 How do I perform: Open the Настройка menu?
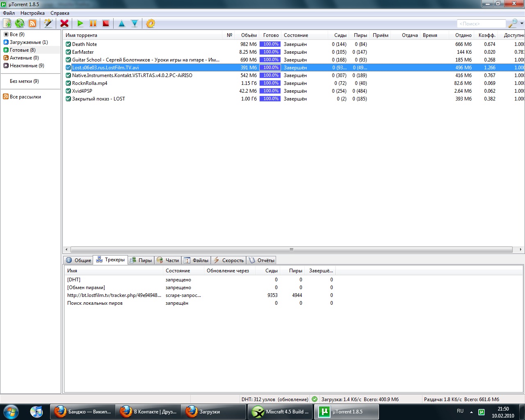coord(32,13)
